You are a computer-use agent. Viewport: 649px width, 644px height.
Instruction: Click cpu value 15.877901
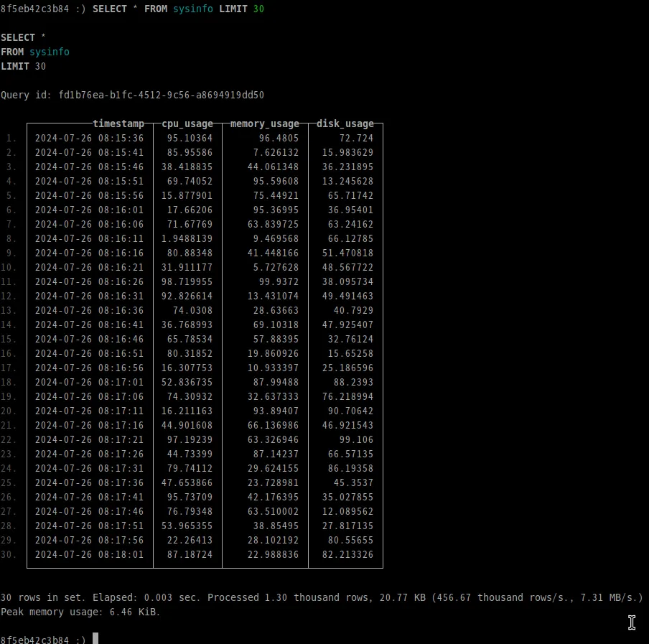pyautogui.click(x=187, y=196)
